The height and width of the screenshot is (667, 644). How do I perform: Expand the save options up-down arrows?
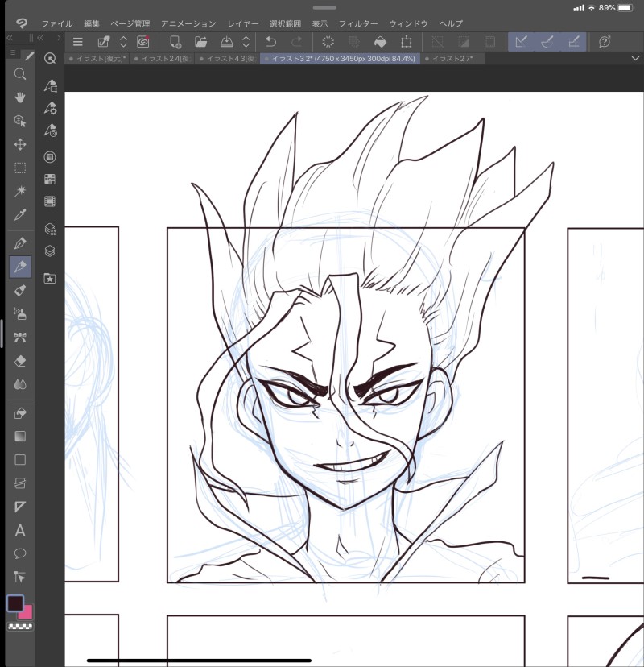pos(246,42)
